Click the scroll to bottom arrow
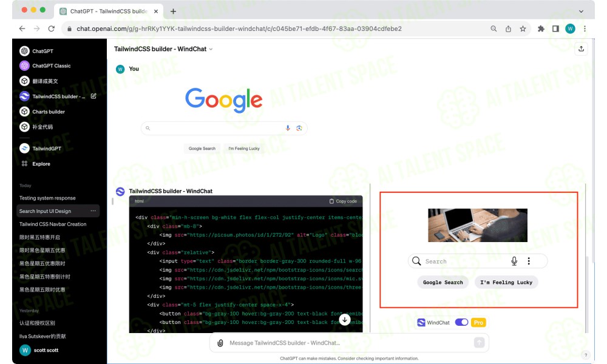Screen dimensions: 607x364 (345, 320)
